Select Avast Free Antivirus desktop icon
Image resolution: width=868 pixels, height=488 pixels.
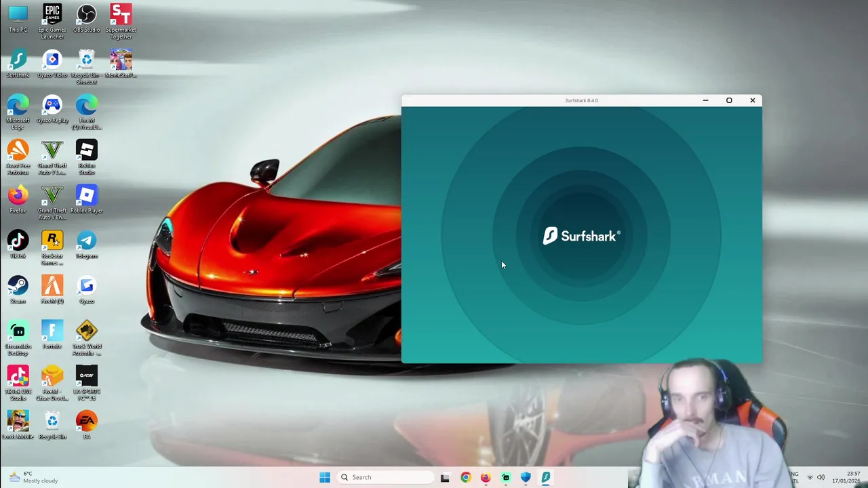[x=18, y=157]
